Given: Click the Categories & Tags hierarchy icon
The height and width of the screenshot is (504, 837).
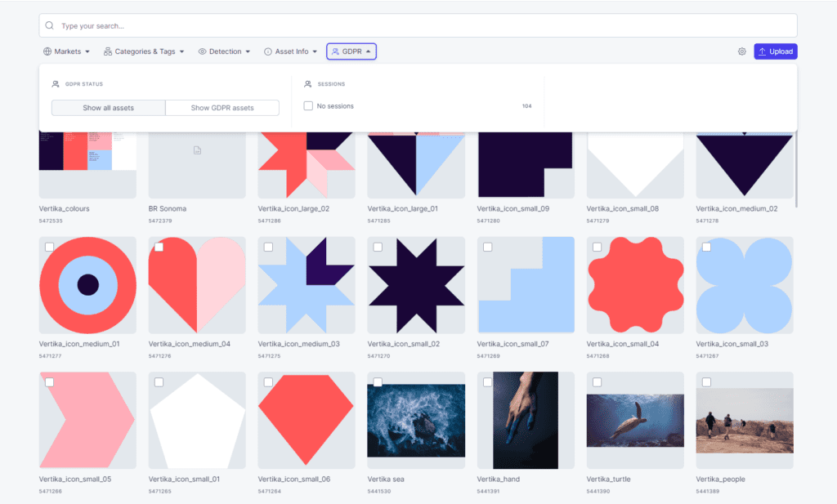Looking at the screenshot, I should tap(108, 51).
